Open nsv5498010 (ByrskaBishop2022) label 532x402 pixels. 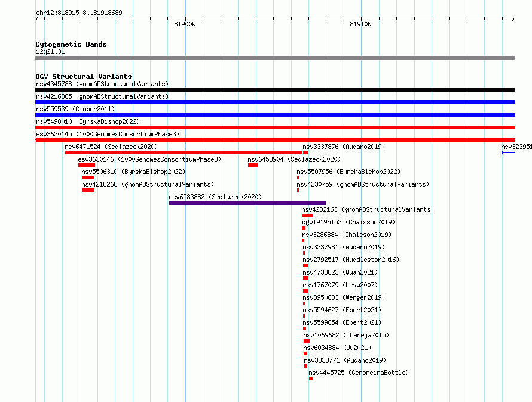(88, 121)
